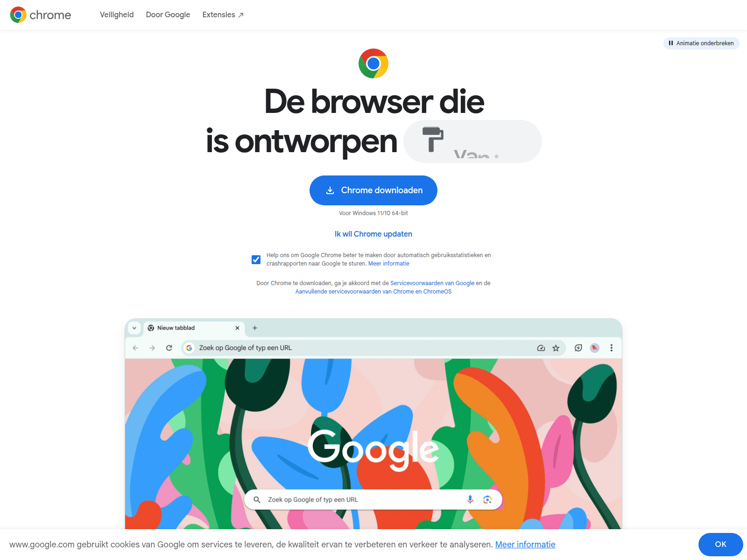This screenshot has height=560, width=747.
Task: Open a new tab with the plus button
Action: 255,328
